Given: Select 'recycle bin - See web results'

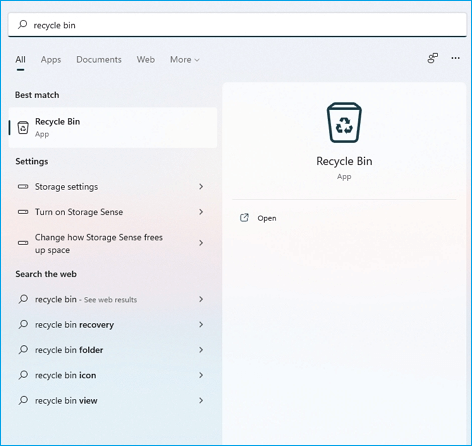Looking at the screenshot, I should (x=113, y=299).
